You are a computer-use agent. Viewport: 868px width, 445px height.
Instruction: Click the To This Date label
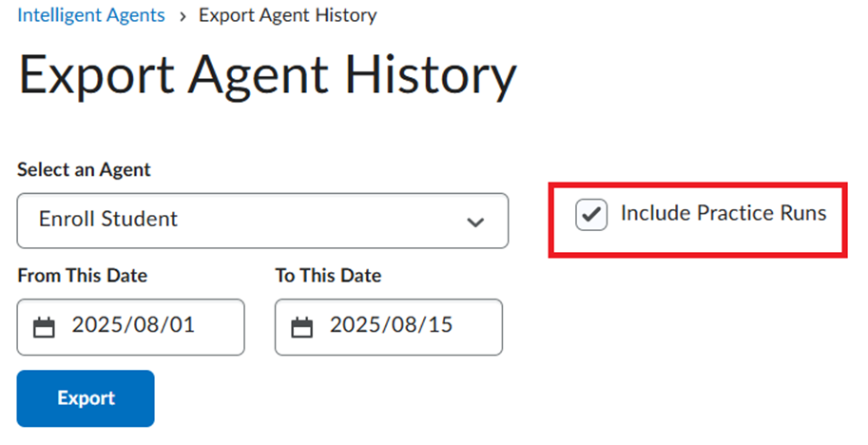pos(328,276)
